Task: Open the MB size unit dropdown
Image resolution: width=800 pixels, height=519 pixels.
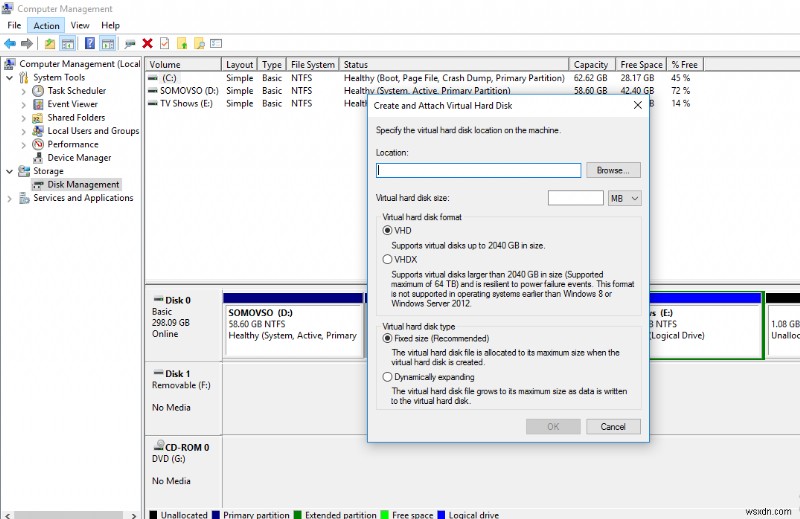Action: (x=624, y=199)
